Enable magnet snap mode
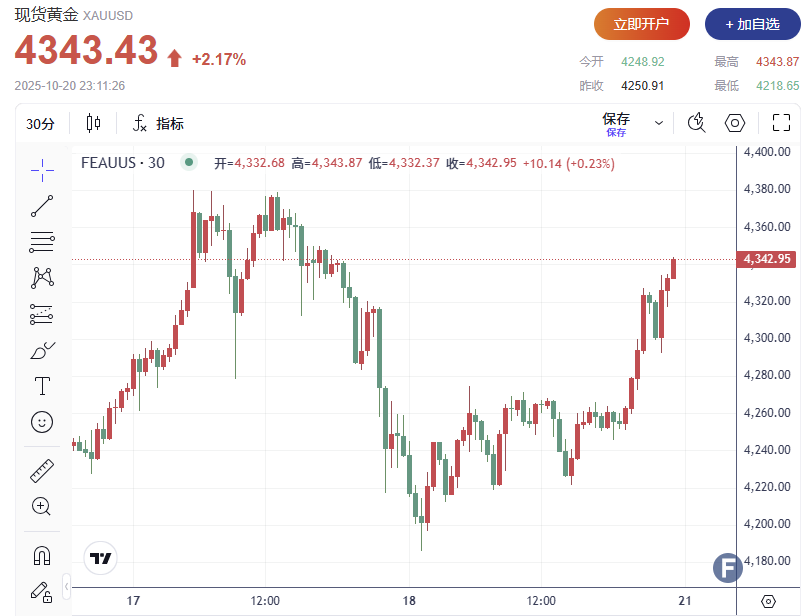805x616 pixels. 42,555
